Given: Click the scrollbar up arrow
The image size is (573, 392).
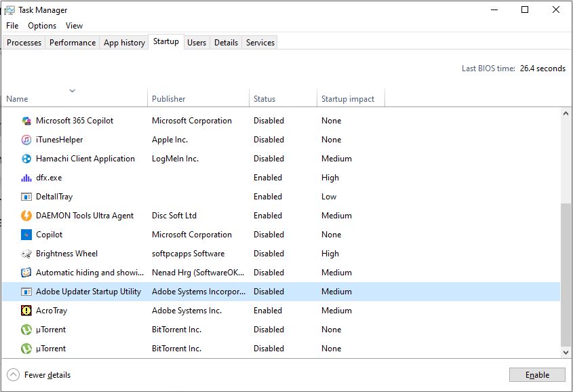Looking at the screenshot, I should click(x=566, y=114).
